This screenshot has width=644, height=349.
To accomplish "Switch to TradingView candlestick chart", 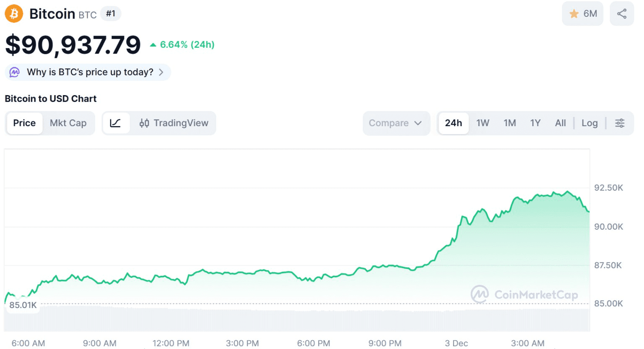I will (174, 123).
